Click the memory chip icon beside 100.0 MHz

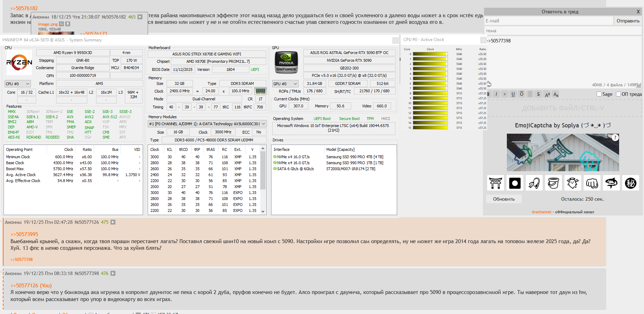(260, 91)
